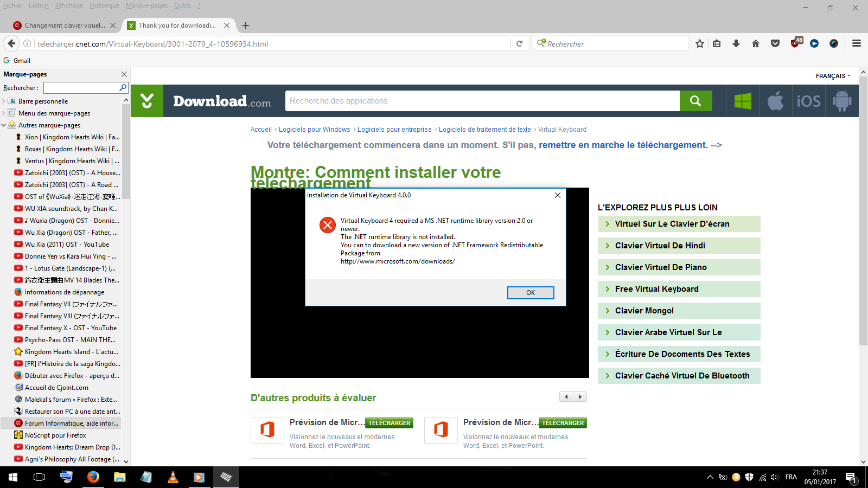868x488 pixels.
Task: Click the Download.com green arrow logo
Action: [147, 101]
